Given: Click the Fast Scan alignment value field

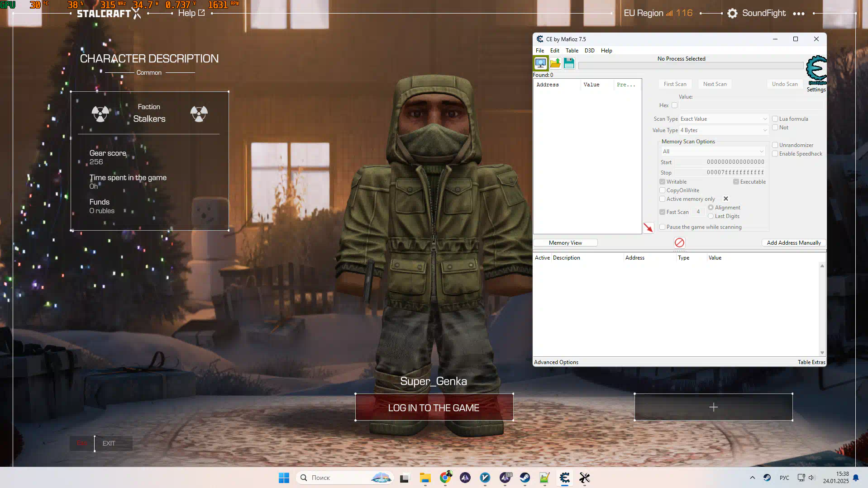Looking at the screenshot, I should click(698, 212).
